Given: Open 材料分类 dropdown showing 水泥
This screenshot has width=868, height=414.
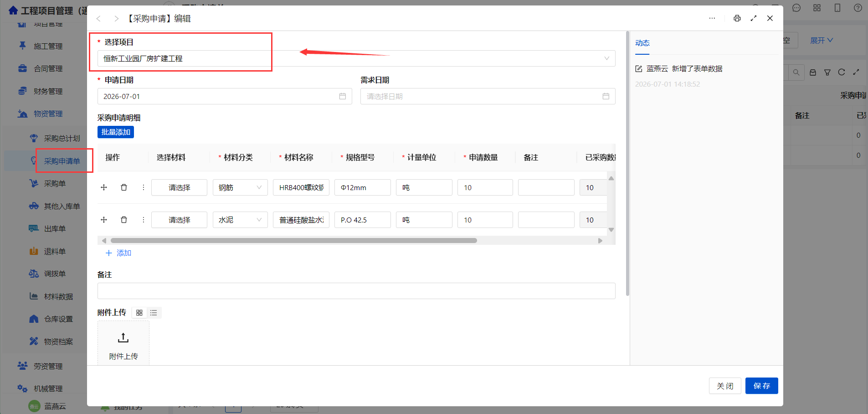Looking at the screenshot, I should click(240, 220).
